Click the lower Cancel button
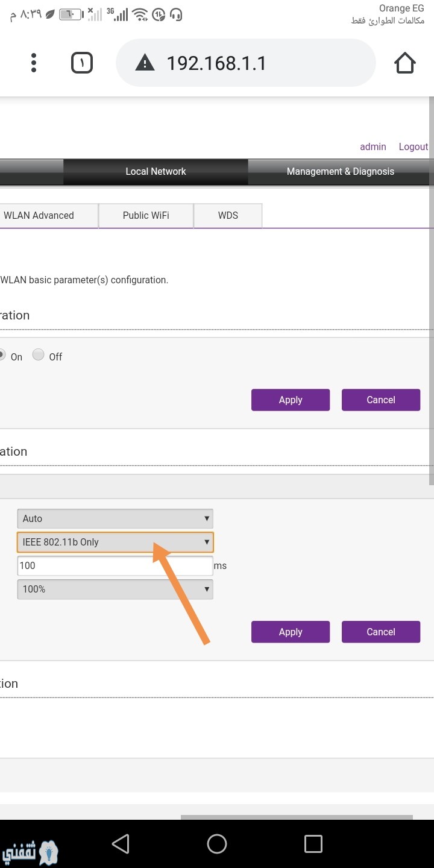The width and height of the screenshot is (434, 868). coord(381,632)
